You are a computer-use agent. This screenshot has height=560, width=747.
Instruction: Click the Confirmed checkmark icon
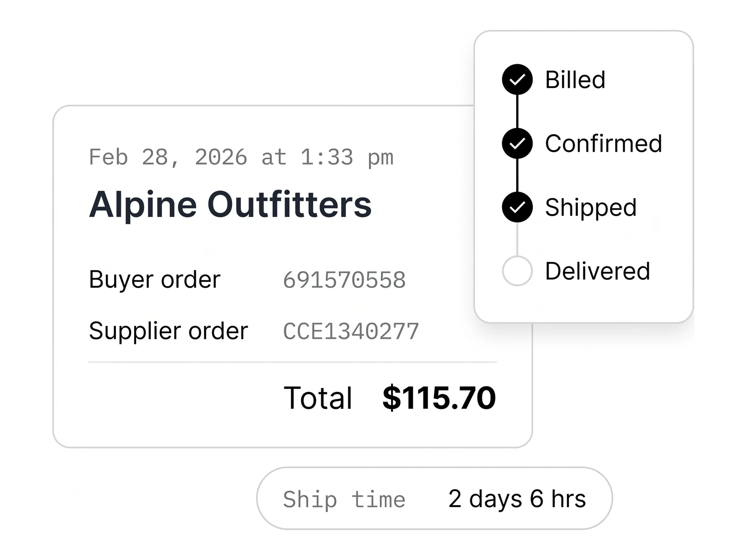click(517, 143)
